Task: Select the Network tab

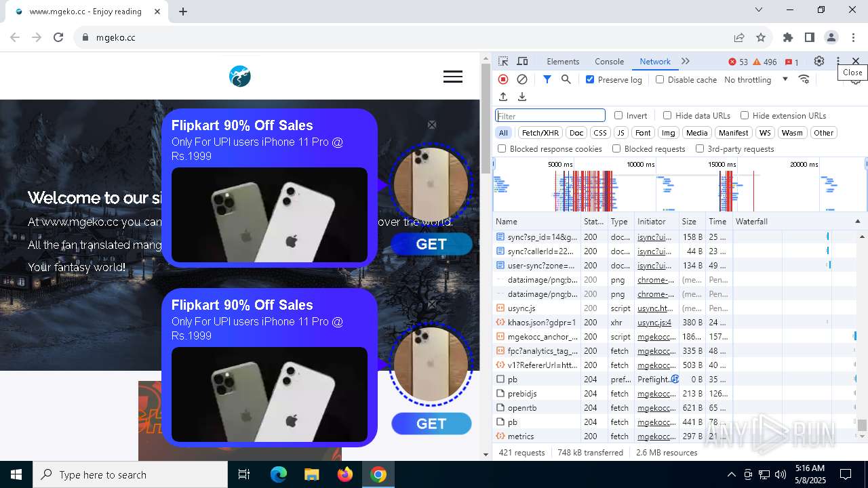Action: [x=655, y=62]
